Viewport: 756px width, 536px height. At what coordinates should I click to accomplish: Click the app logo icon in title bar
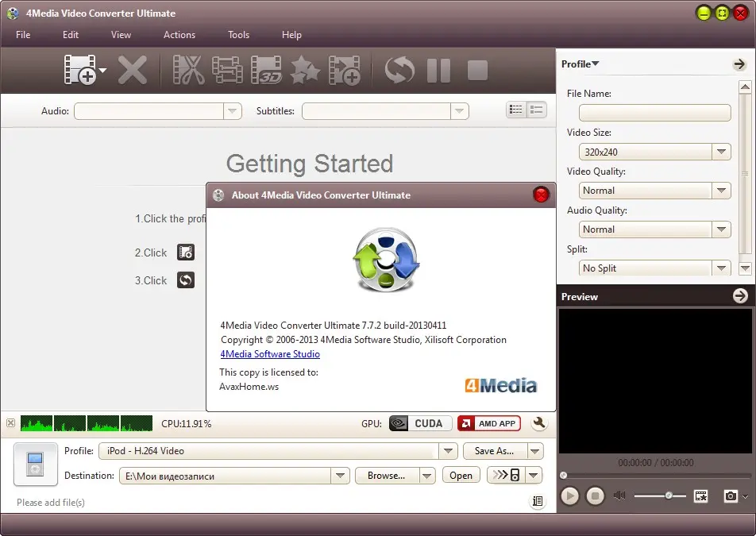pos(13,13)
